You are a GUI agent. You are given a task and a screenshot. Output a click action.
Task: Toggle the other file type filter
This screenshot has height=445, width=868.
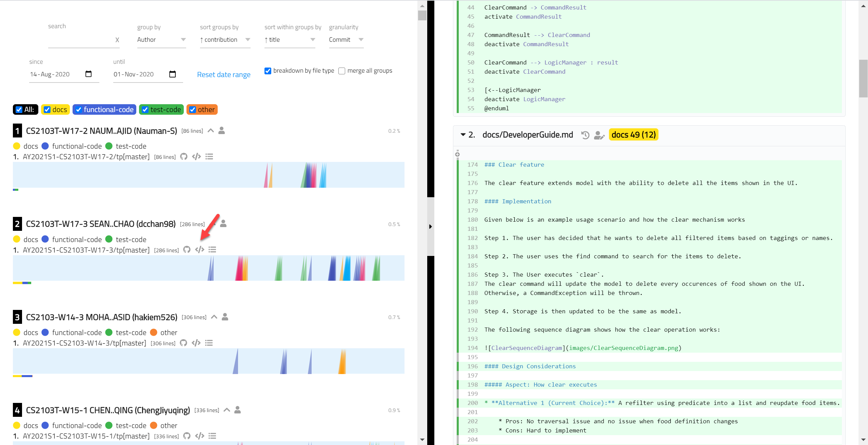click(x=193, y=110)
